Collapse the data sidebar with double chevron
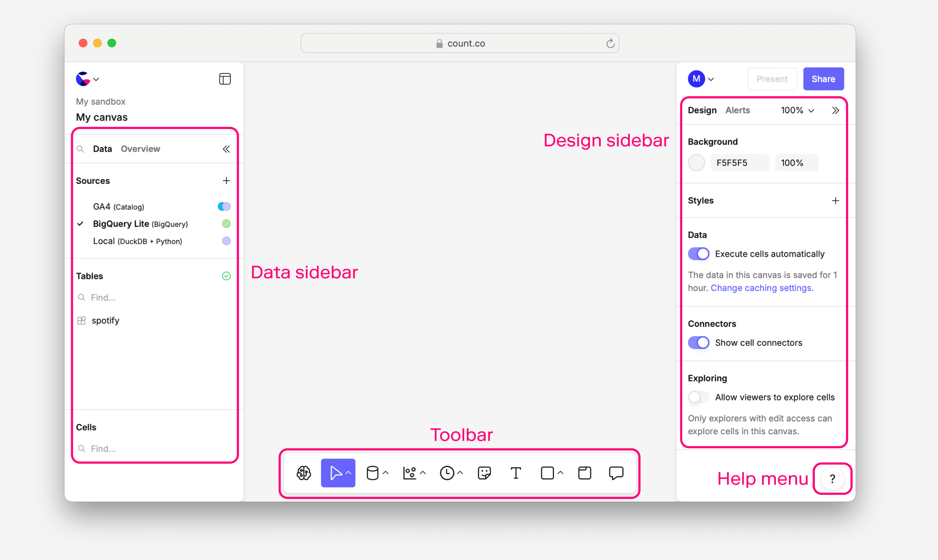 [x=226, y=149]
